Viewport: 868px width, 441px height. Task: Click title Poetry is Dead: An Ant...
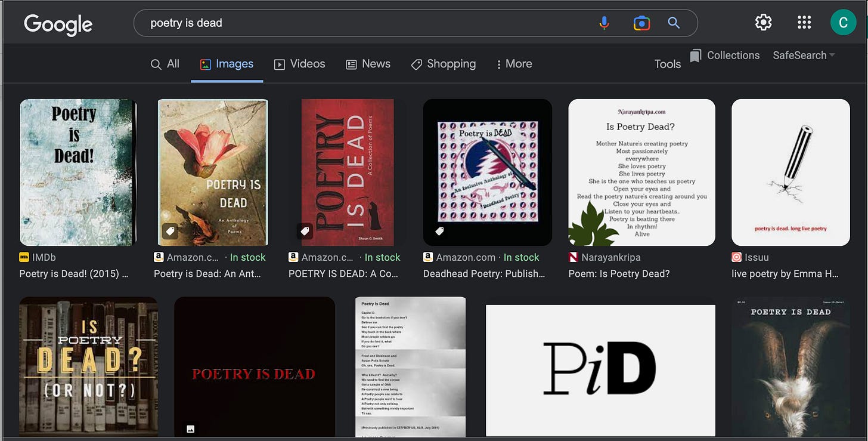pos(207,274)
